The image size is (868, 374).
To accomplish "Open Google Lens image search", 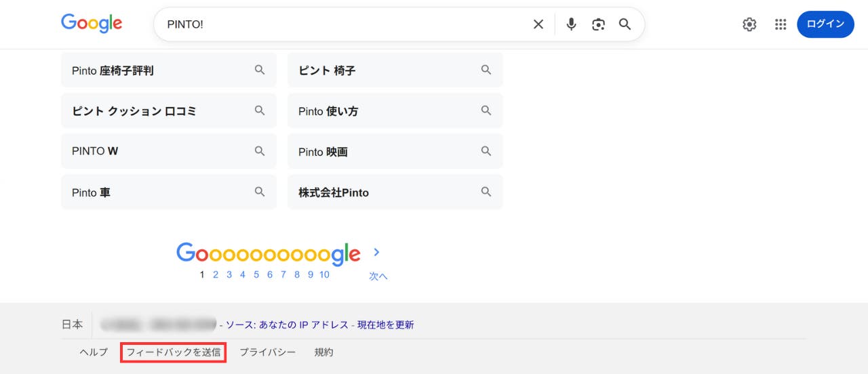I will 598,24.
